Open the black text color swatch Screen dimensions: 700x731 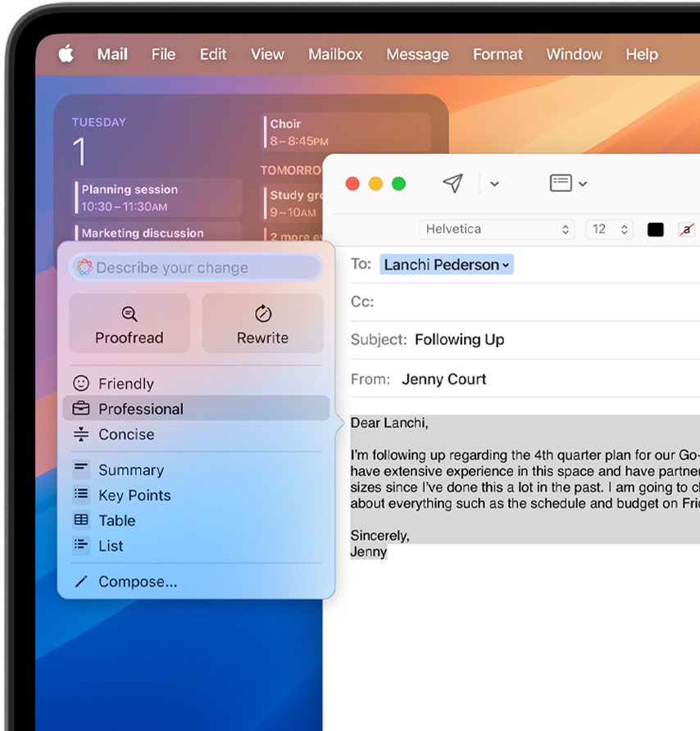[x=654, y=229]
